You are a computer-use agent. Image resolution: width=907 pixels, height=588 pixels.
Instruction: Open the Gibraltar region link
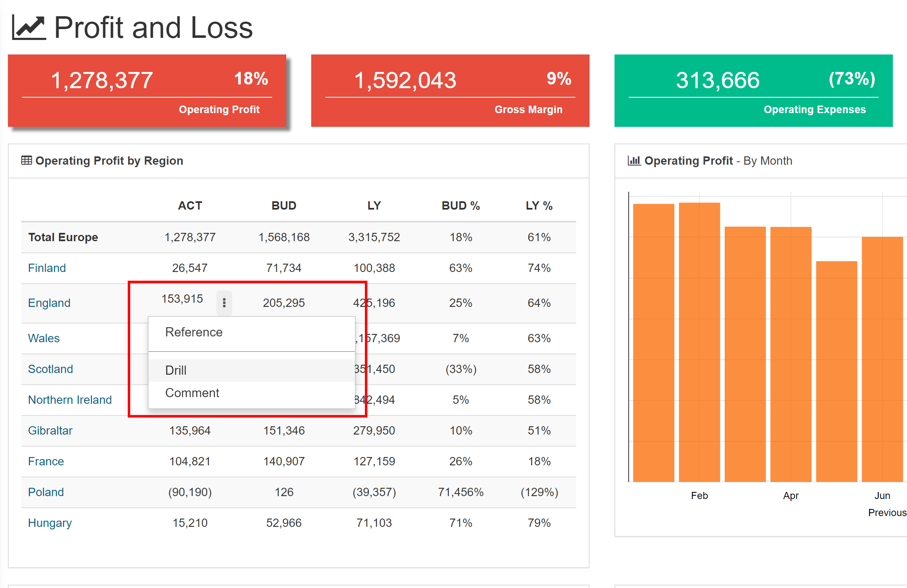pos(50,430)
